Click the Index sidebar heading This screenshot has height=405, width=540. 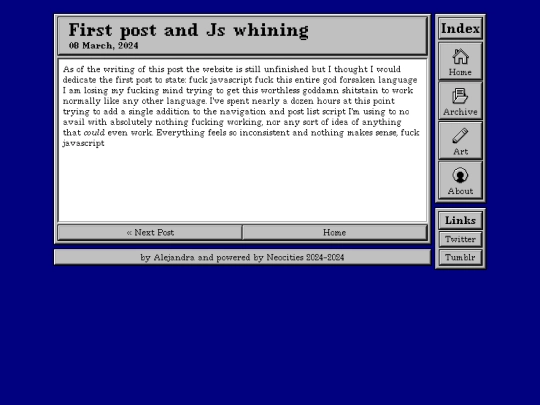tap(460, 28)
